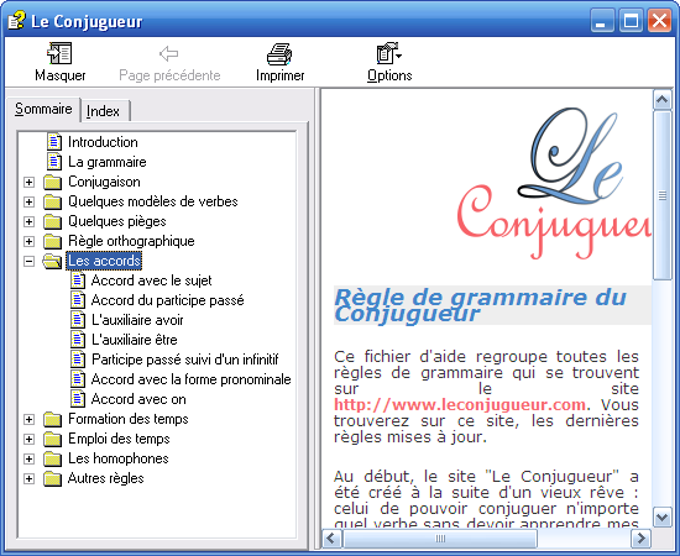The width and height of the screenshot is (680, 556).
Task: Click the Autres règles folder icon
Action: [x=52, y=479]
